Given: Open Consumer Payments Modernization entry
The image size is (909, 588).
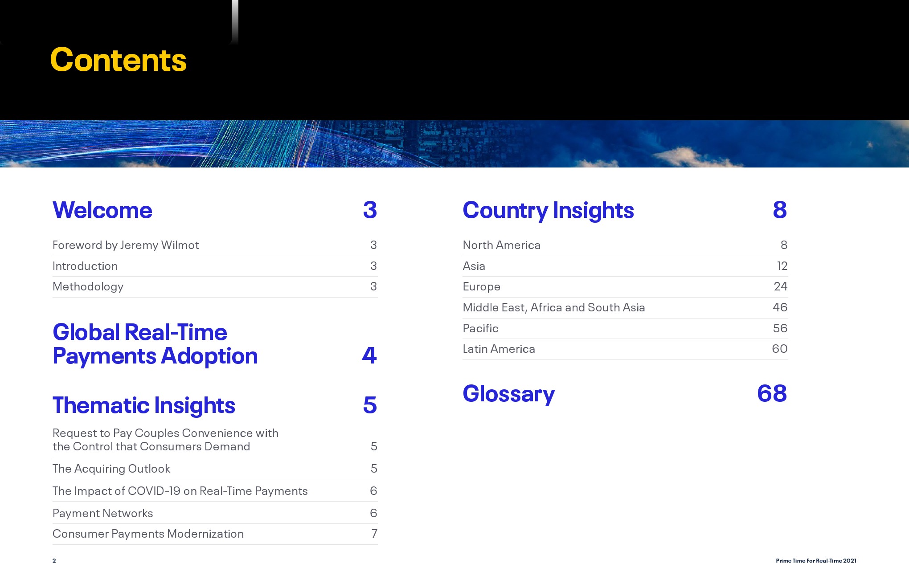Looking at the screenshot, I should click(x=148, y=534).
